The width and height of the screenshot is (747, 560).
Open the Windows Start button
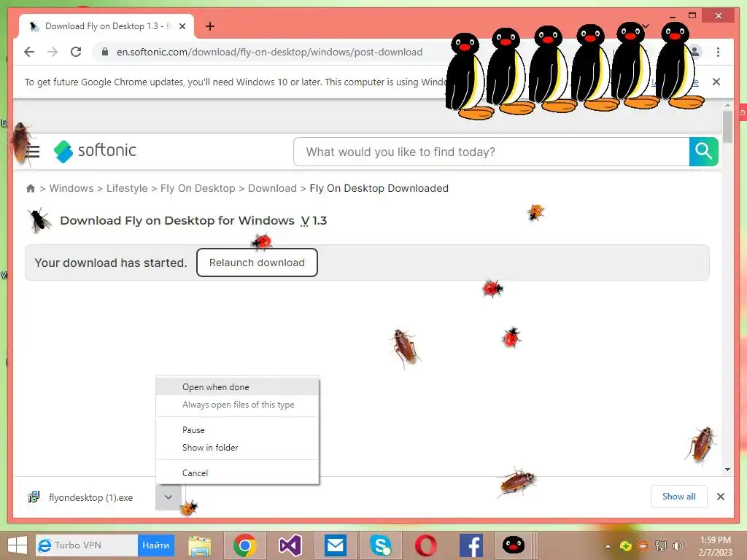point(18,545)
